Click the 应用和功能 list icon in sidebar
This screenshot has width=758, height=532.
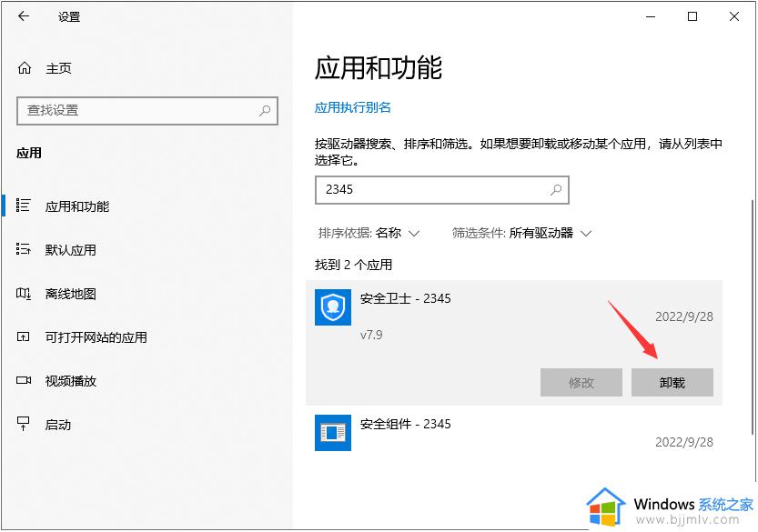coord(24,206)
